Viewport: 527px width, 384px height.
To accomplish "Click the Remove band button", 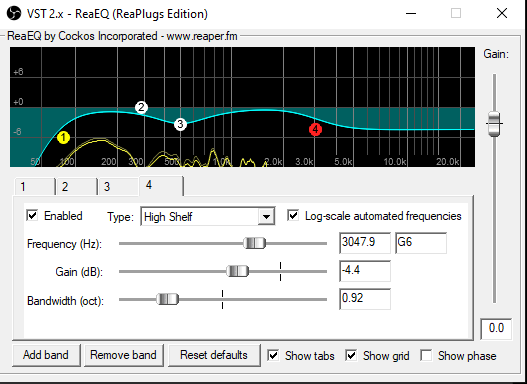I will point(123,355).
